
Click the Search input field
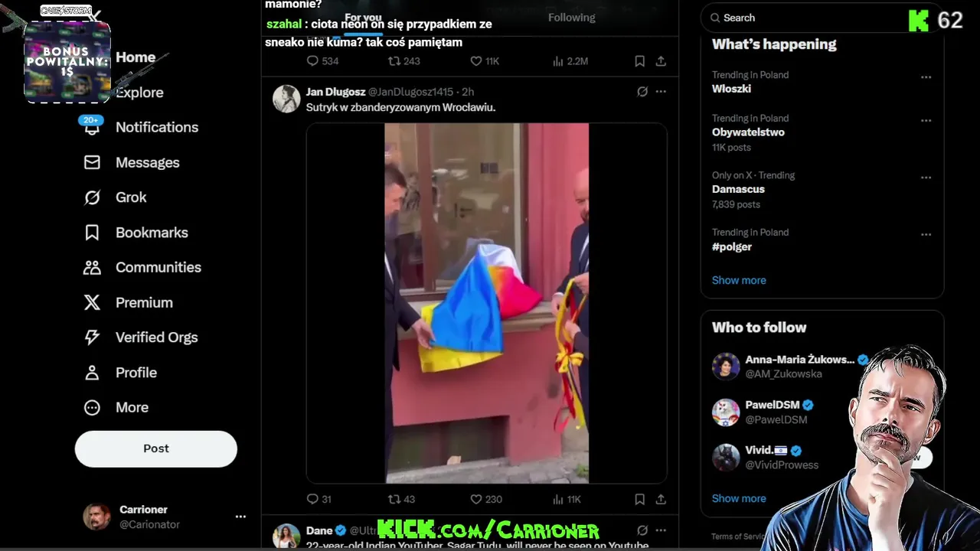pyautogui.click(x=804, y=18)
